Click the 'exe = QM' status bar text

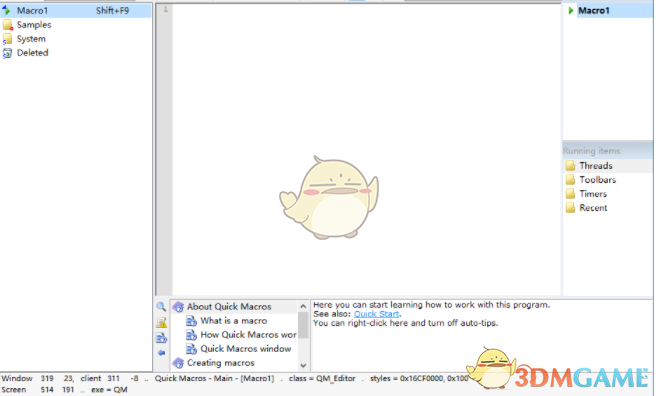(x=109, y=390)
